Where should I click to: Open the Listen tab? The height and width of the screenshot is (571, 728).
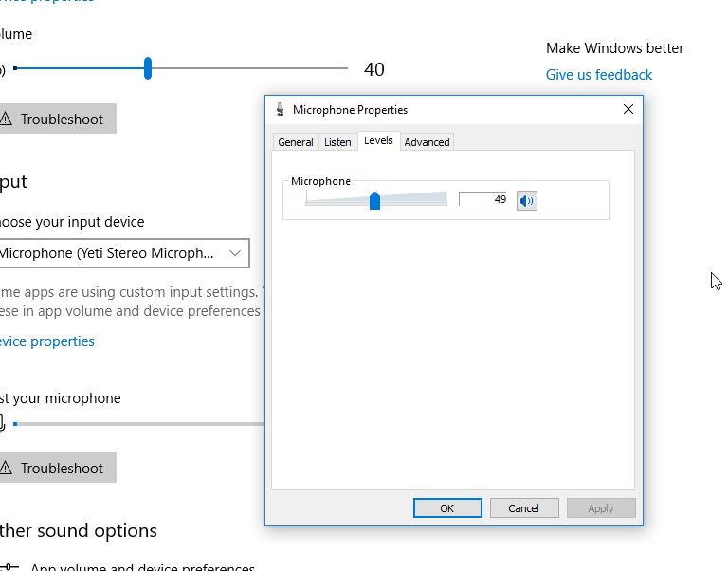coord(337,142)
